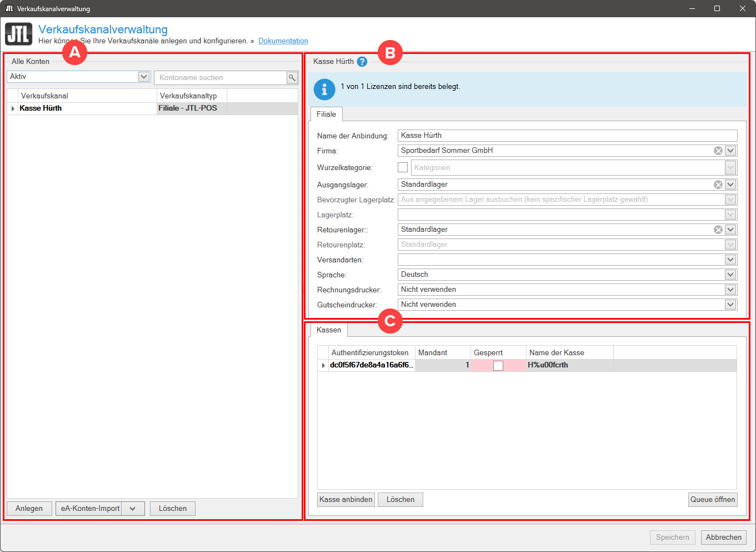Screen dimensions: 756x552
Task: Click the blue info icon in license banner
Action: [324, 89]
